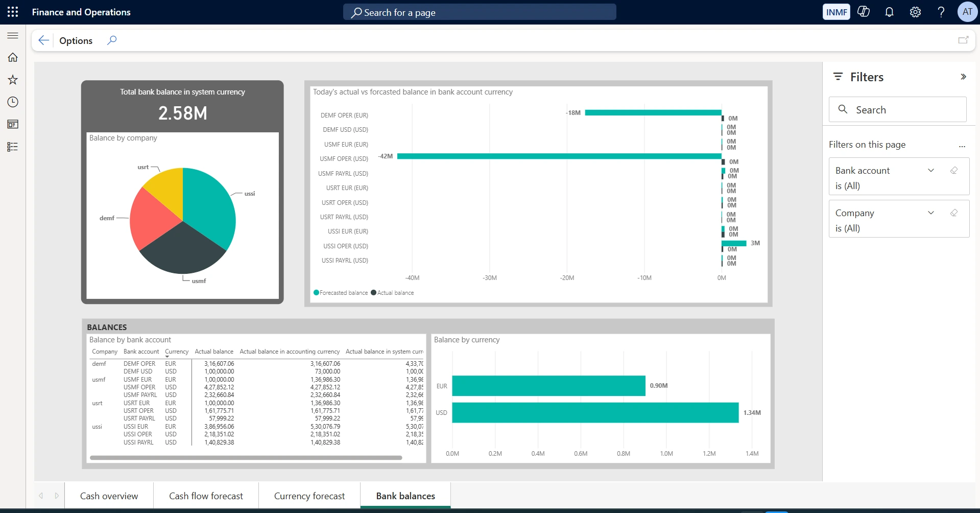Expand the navigation pane hamburger icon
The height and width of the screenshot is (513, 980).
click(13, 35)
